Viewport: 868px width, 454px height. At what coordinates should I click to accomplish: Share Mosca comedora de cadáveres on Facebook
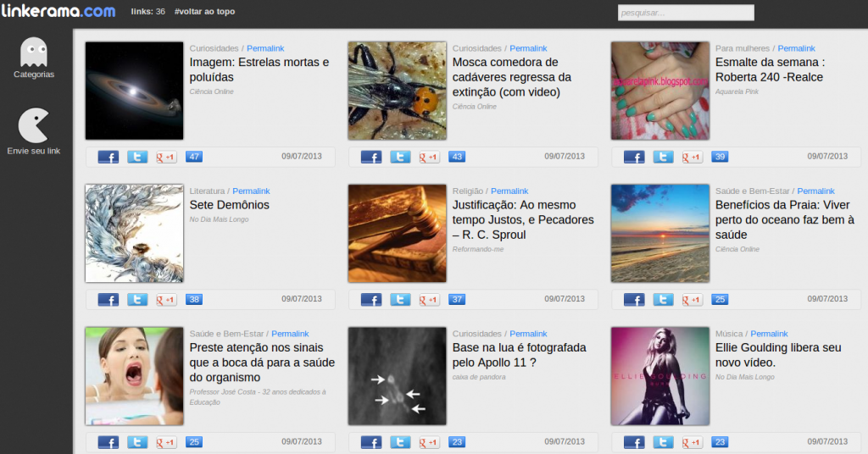[x=371, y=157]
